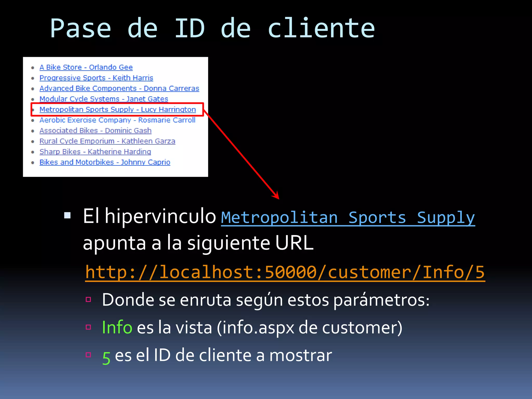
Task: Open Rural Cycle Emporium - Kathleen Garza link
Action: tap(107, 141)
